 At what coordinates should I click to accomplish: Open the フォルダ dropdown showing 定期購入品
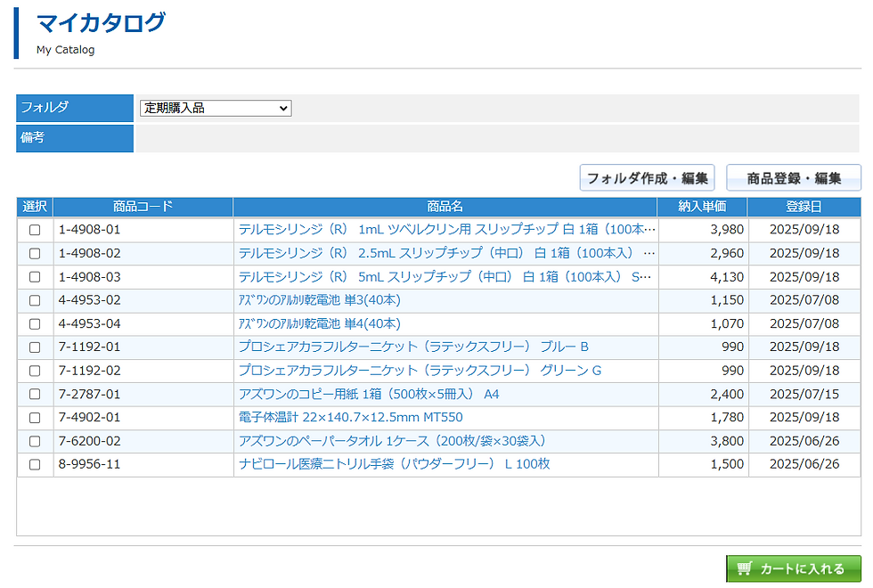pos(216,108)
